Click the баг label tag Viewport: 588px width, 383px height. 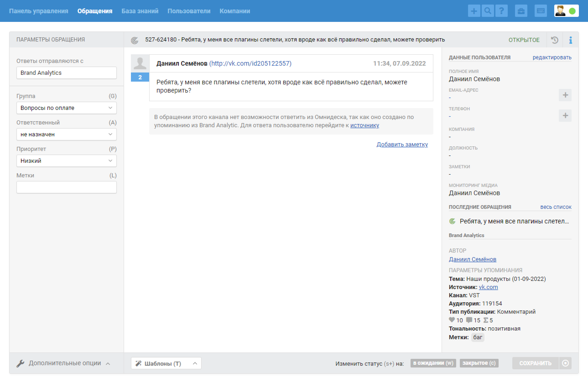pyautogui.click(x=478, y=337)
